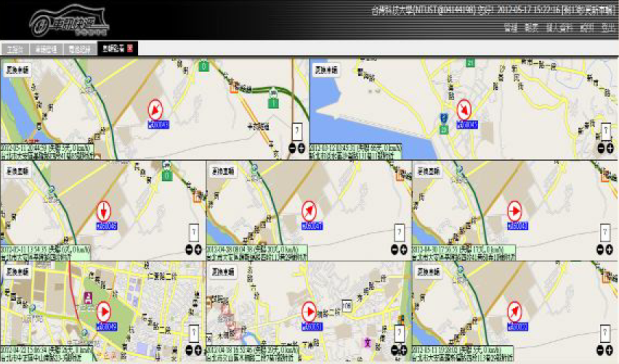This screenshot has width=619, height=364.
Task: Zoom out on the harbor coastline map panel
Action: tap(601, 148)
